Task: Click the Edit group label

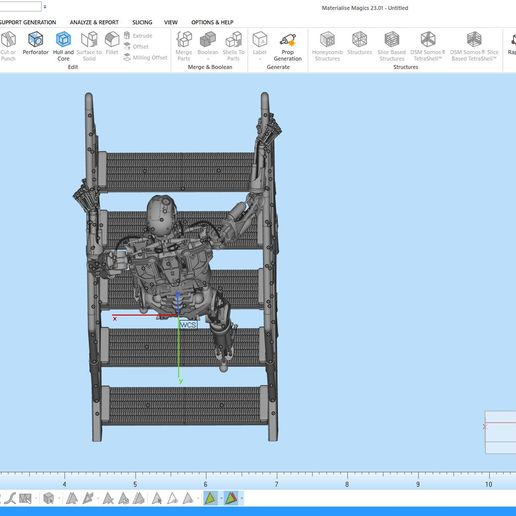Action: click(73, 67)
